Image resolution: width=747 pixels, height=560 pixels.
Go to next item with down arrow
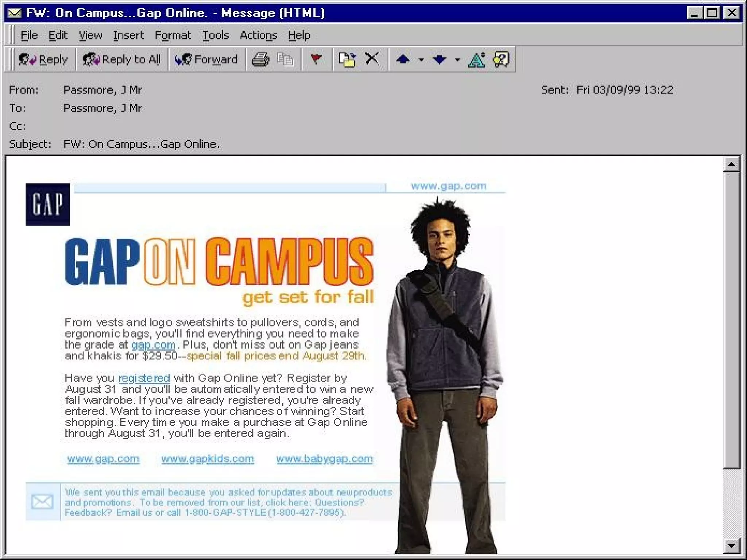coord(440,59)
